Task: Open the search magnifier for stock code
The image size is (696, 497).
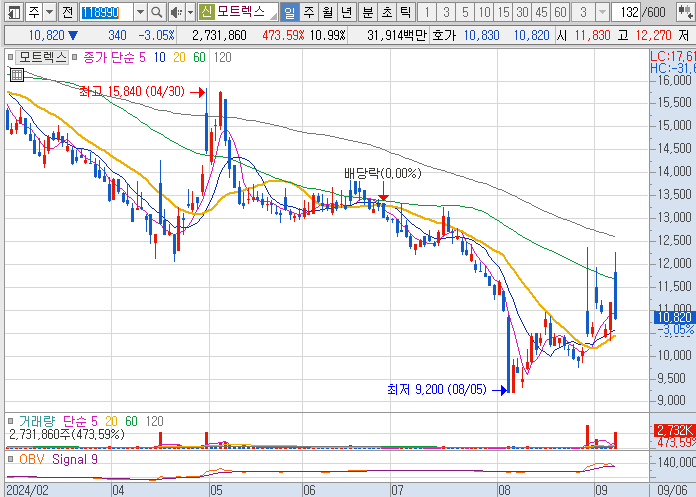Action: [156, 12]
